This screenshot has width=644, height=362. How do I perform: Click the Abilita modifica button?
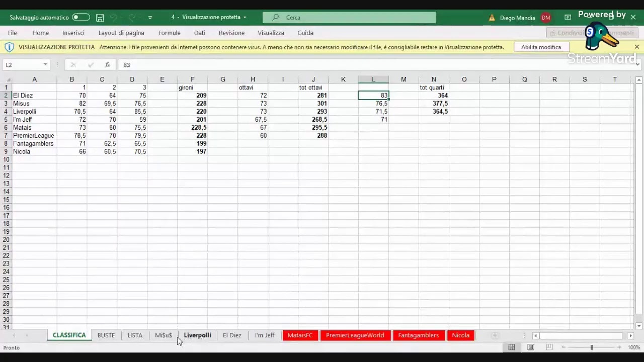coord(541,47)
